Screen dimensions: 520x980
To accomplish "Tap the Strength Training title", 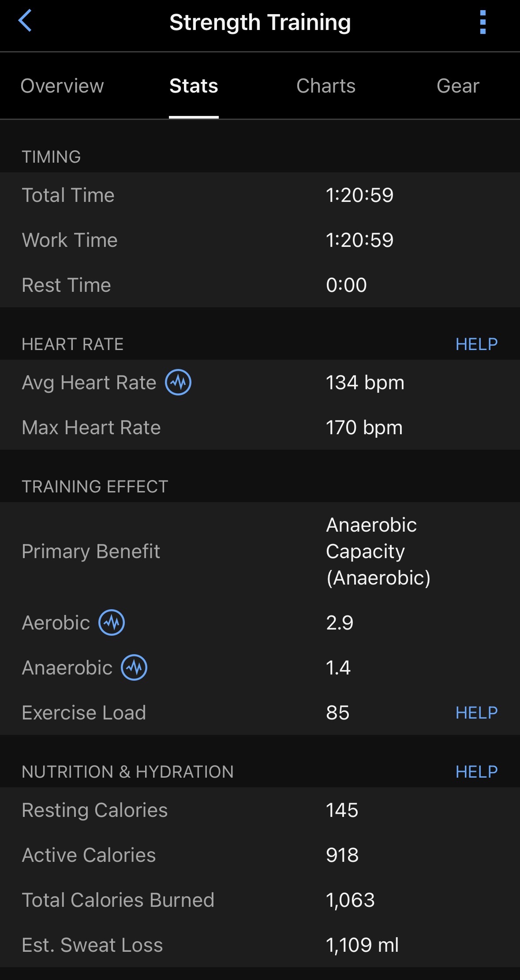I will (260, 22).
